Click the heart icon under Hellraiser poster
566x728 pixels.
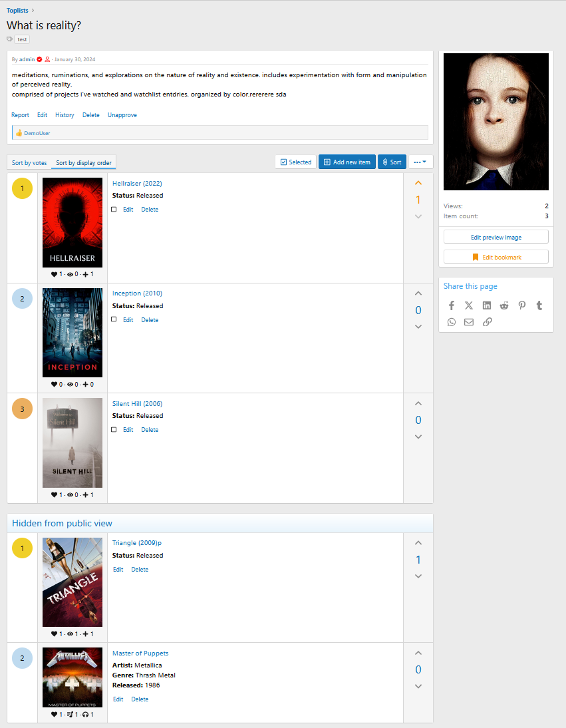pos(54,274)
